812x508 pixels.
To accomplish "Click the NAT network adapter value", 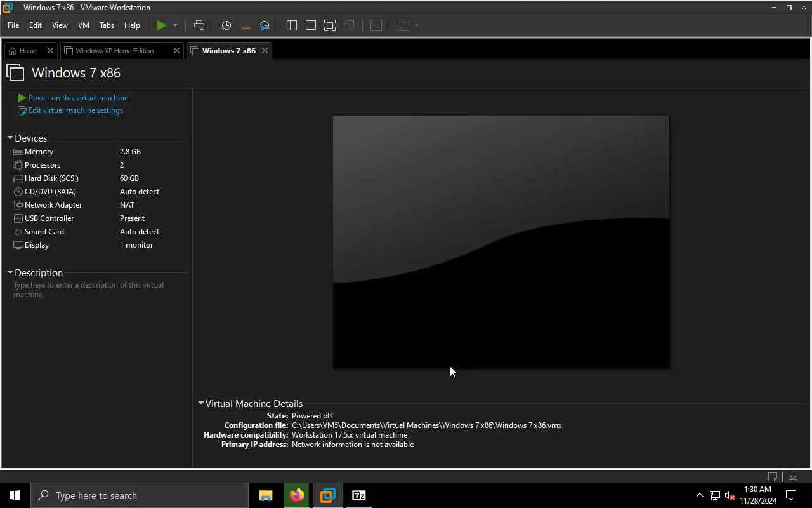I will (x=127, y=205).
